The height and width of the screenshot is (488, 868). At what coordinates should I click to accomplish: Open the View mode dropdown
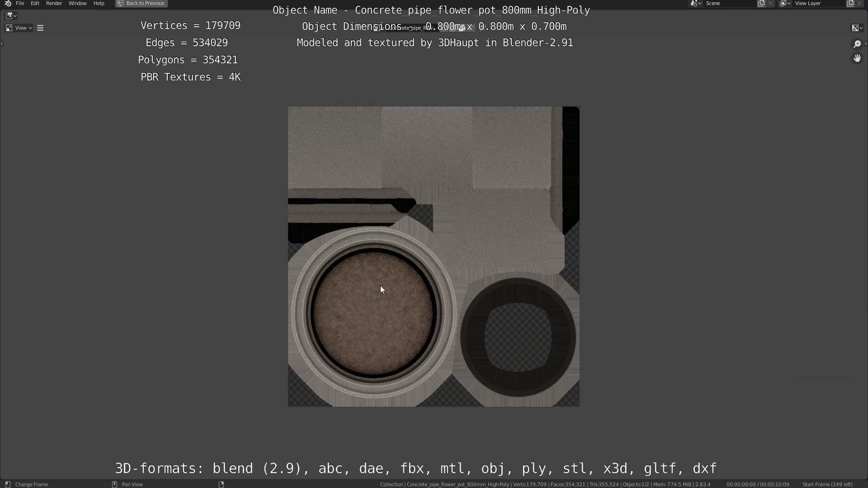pos(19,28)
